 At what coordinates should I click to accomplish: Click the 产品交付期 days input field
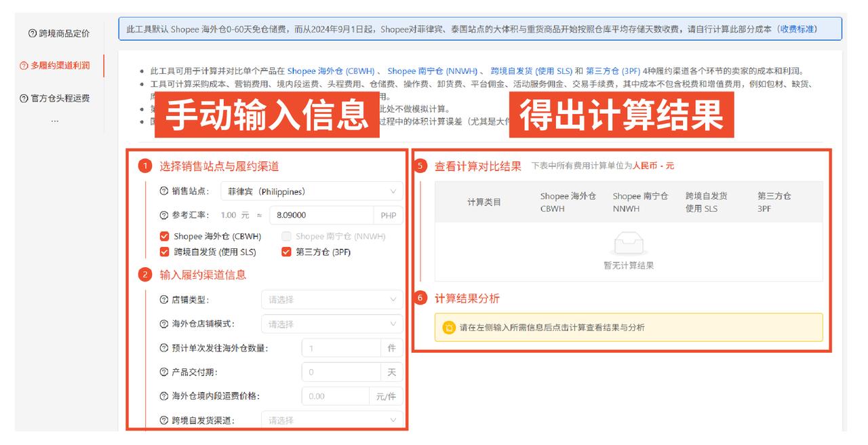point(341,372)
